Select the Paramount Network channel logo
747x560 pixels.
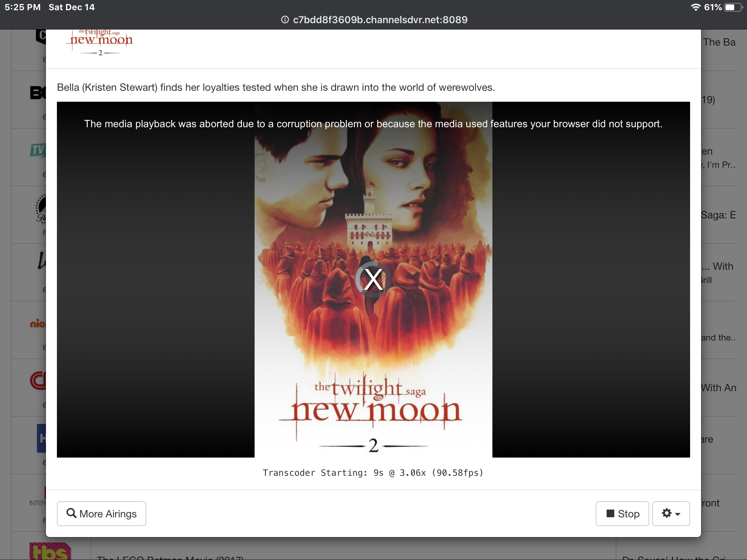coord(41,209)
